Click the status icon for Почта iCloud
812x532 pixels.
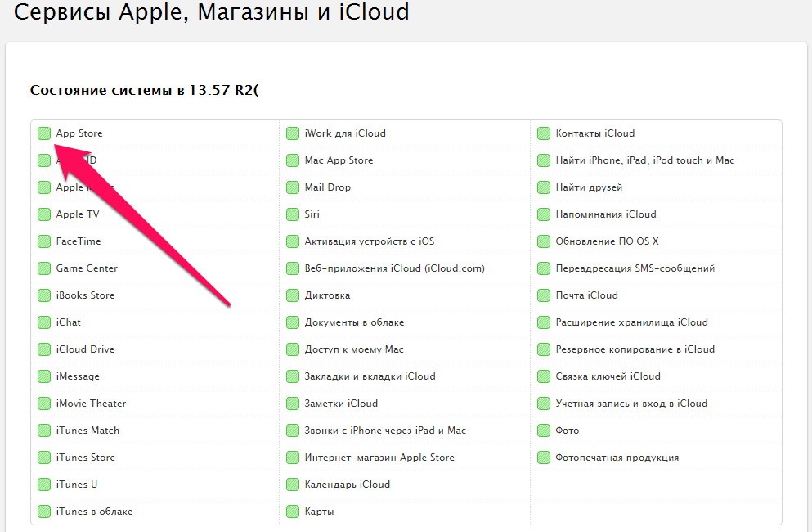pos(543,295)
